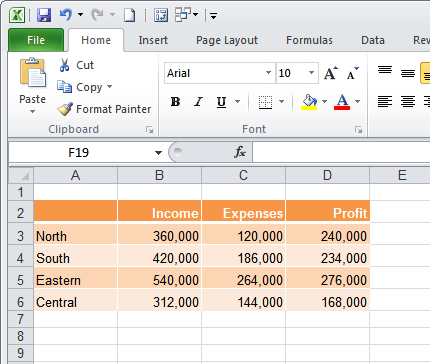The width and height of the screenshot is (430, 364).
Task: Click the Excel application icon
Action: (17, 15)
